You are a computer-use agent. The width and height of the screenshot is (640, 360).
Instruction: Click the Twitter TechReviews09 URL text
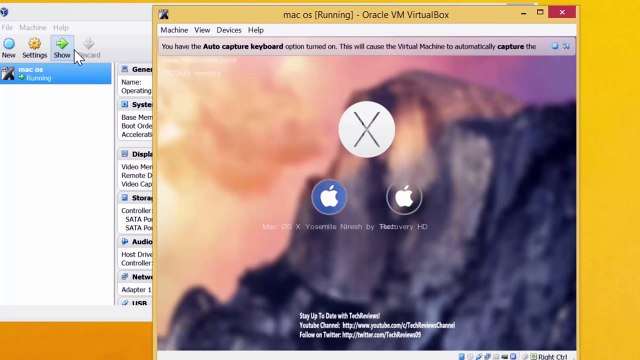[381, 335]
